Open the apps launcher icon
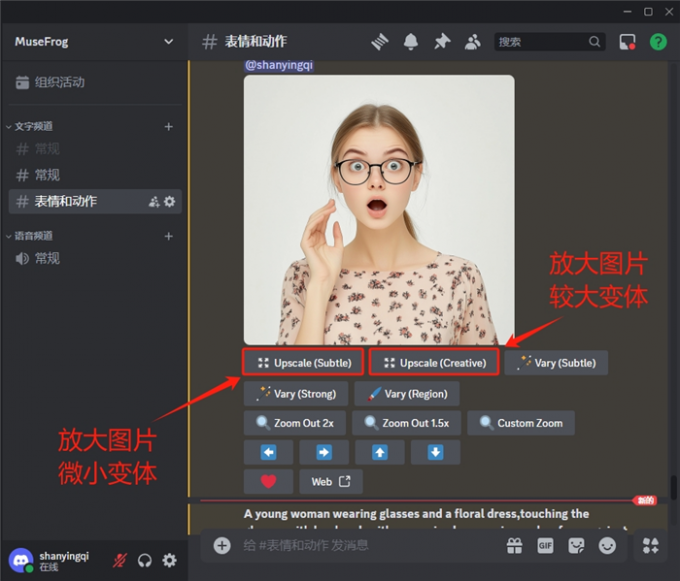 click(x=650, y=545)
